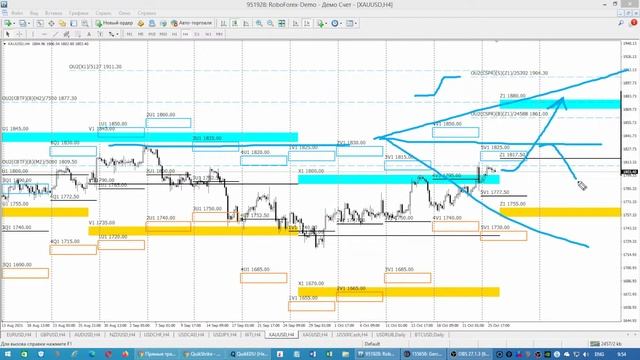Select the arrow cursor tool

point(7,34)
